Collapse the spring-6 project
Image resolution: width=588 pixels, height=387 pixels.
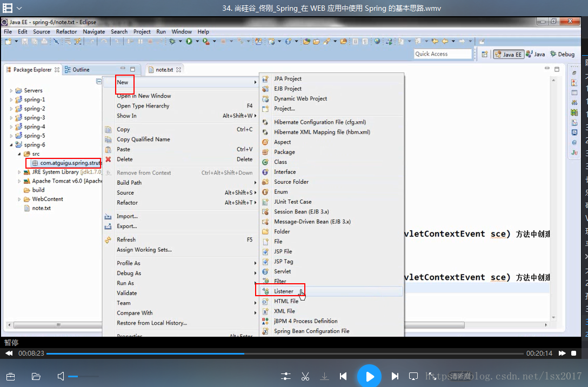pos(11,145)
